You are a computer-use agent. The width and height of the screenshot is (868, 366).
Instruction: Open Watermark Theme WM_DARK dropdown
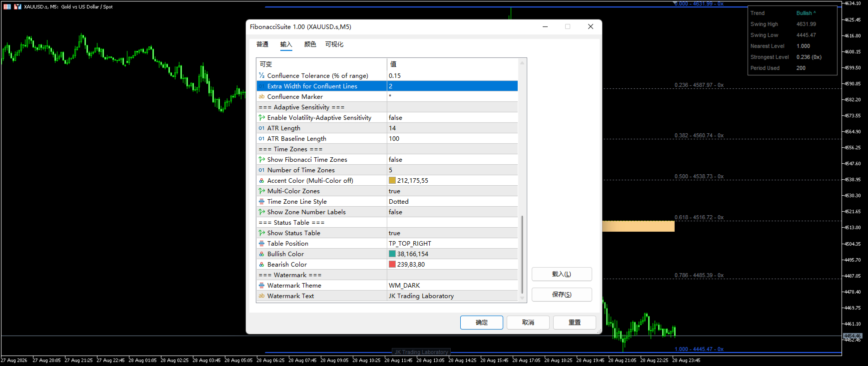452,285
